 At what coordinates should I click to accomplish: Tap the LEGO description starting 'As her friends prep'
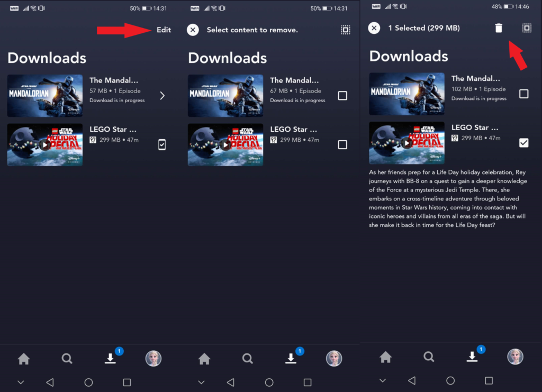[448, 198]
